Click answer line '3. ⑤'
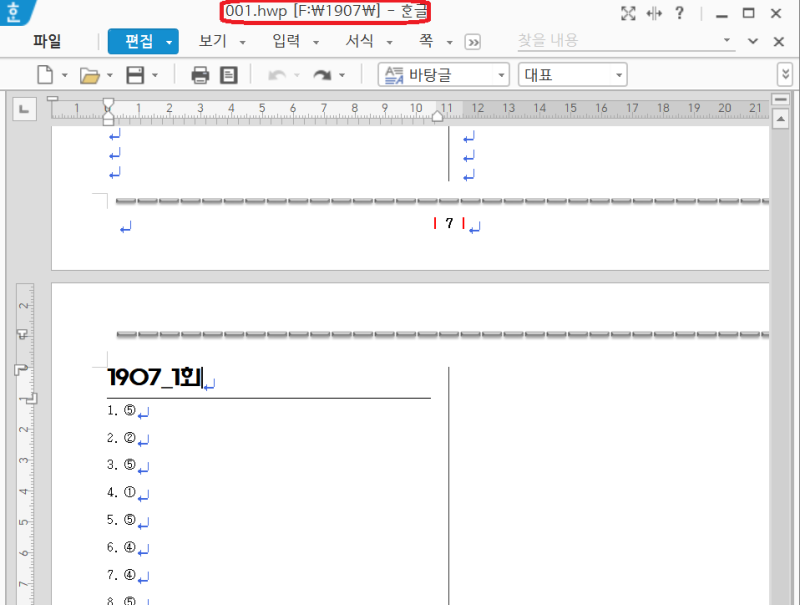The width and height of the screenshot is (800, 605). [121, 465]
